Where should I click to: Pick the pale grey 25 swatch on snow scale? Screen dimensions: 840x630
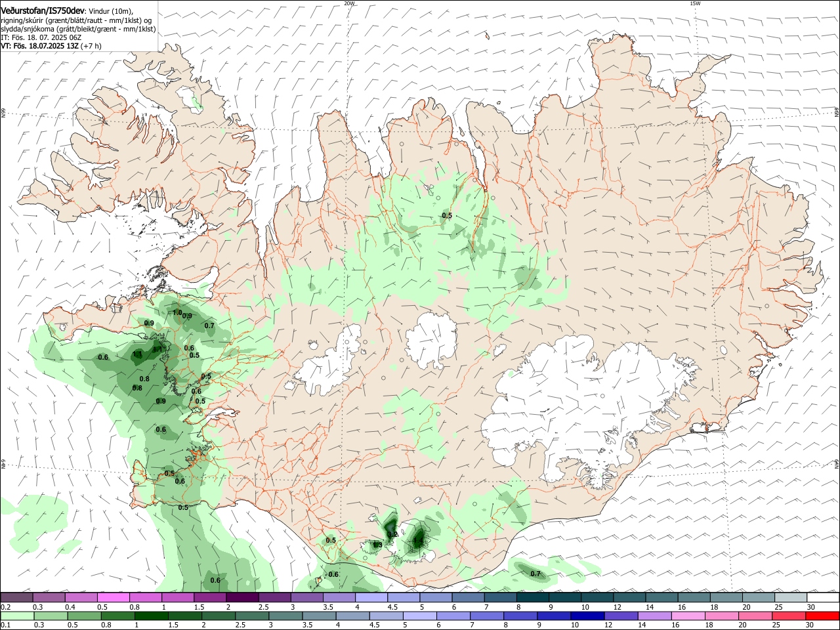(x=791, y=597)
